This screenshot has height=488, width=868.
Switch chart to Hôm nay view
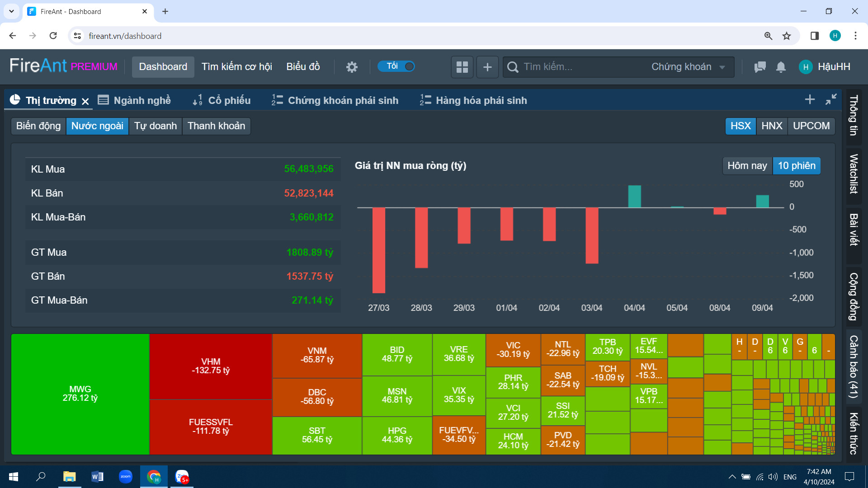(747, 166)
